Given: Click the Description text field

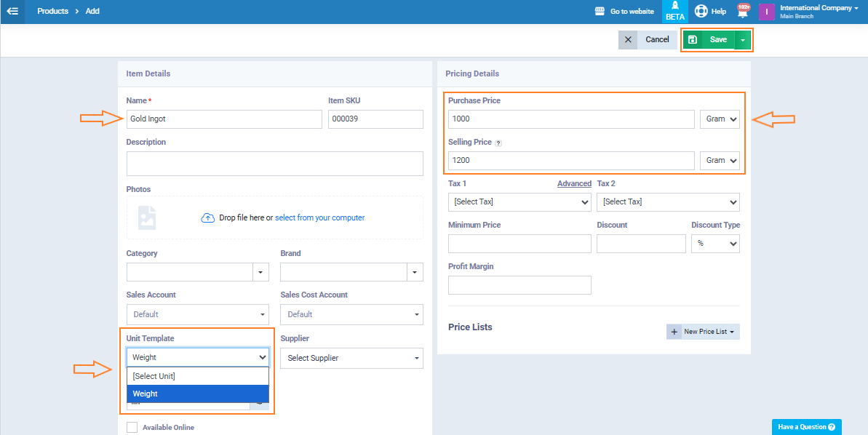Looking at the screenshot, I should [x=274, y=164].
